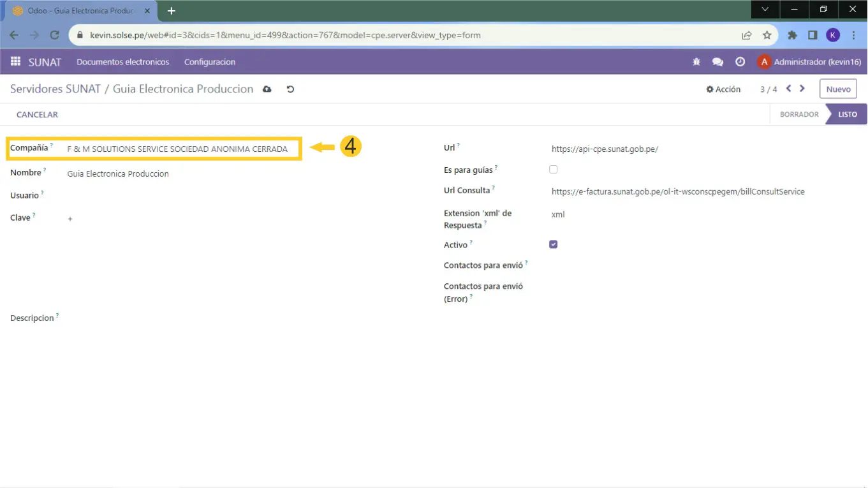Click Compañía help question mark

(x=52, y=145)
